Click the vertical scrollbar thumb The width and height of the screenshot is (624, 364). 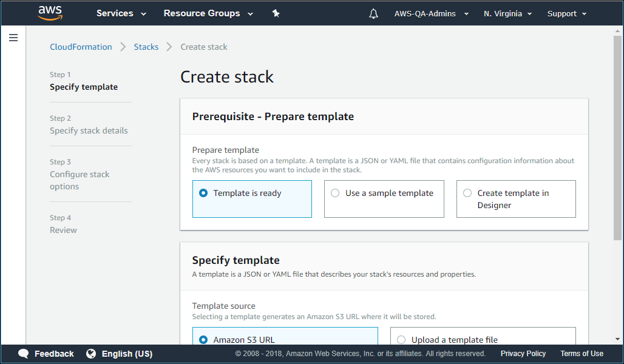tap(618, 138)
